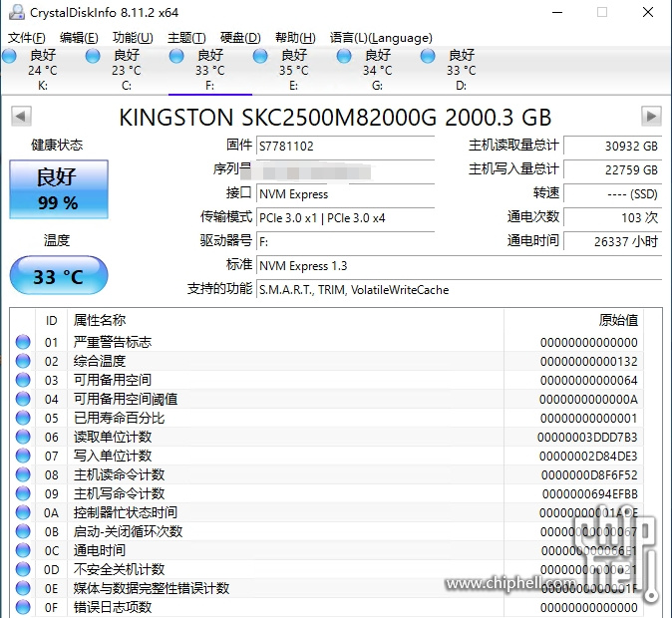Viewport: 672px width, 618px height.
Task: Open the 文件(F) menu
Action: coord(26,38)
